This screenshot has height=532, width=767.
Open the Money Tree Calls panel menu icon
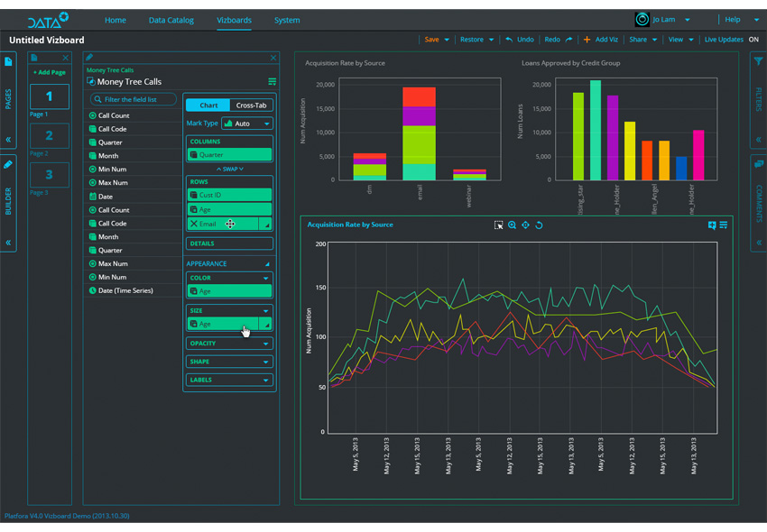tap(272, 82)
